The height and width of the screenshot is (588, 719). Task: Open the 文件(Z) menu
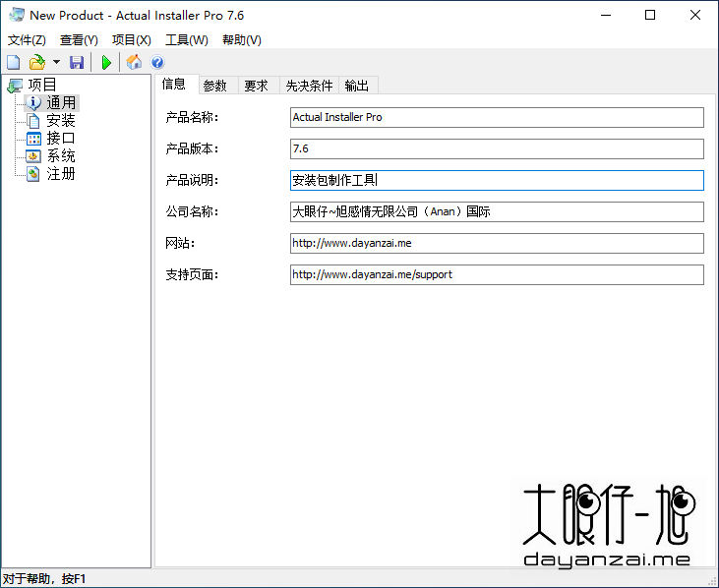[x=27, y=40]
